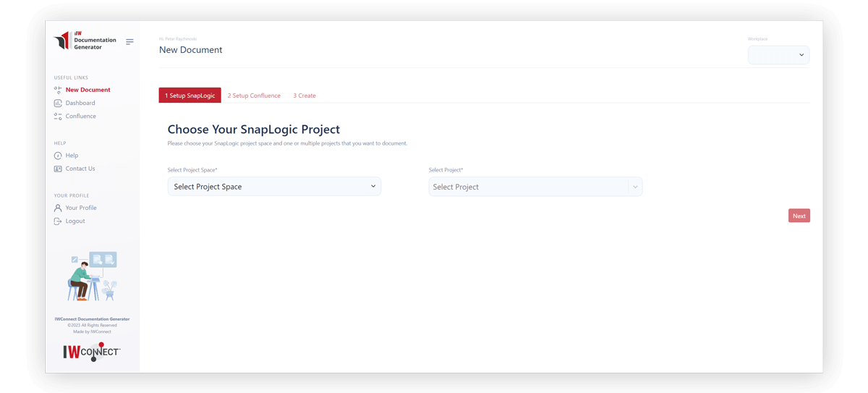Open the Confluence link in sidebar

pos(80,116)
